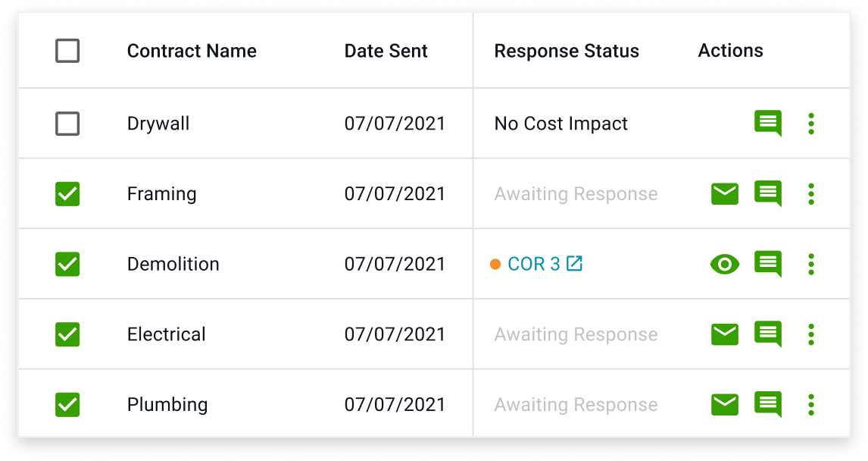Open the three-dot menu for Plumbing
868x461 pixels.
click(x=811, y=404)
